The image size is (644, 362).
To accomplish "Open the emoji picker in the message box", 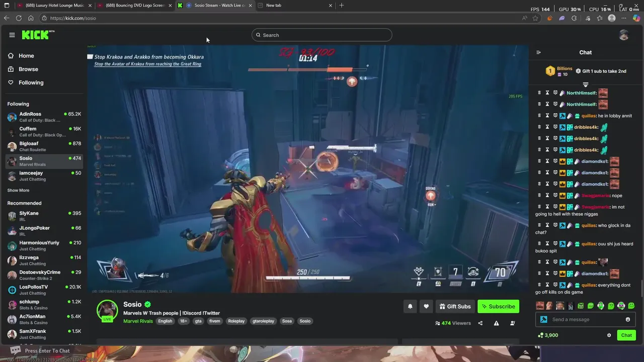I will coord(627,319).
